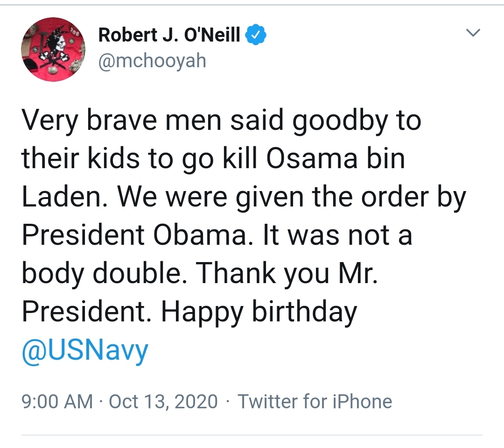The image size is (504, 448).
Task: Open the Twitter for iPhone source link
Action: pos(315,401)
